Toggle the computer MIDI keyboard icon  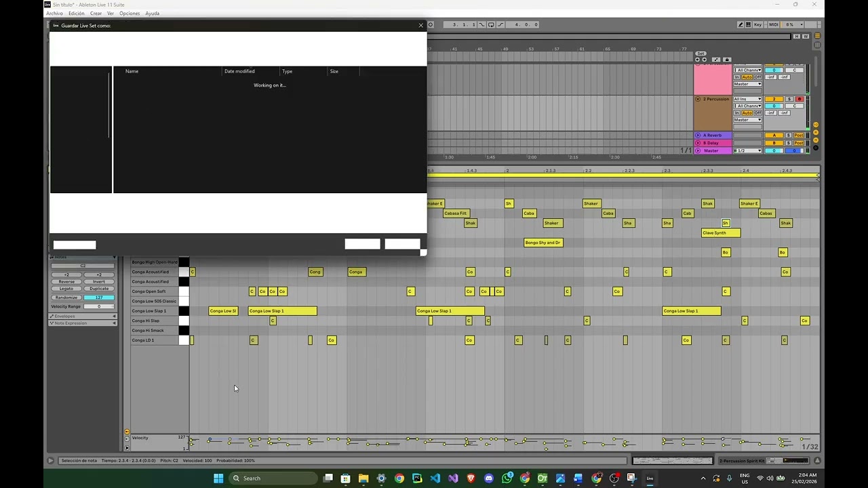749,24
